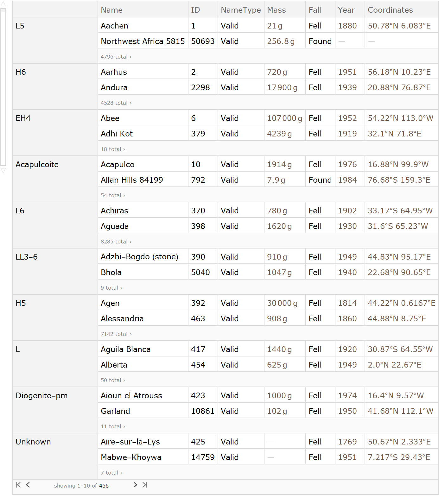This screenshot has height=504, width=439.
Task: Show all 18 total EH4 entries
Action: (113, 149)
